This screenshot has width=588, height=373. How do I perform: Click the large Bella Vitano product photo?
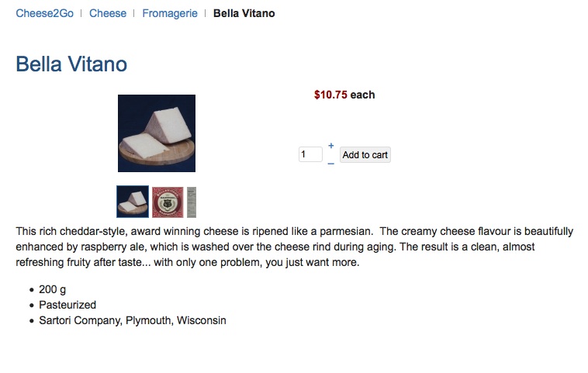(x=157, y=133)
